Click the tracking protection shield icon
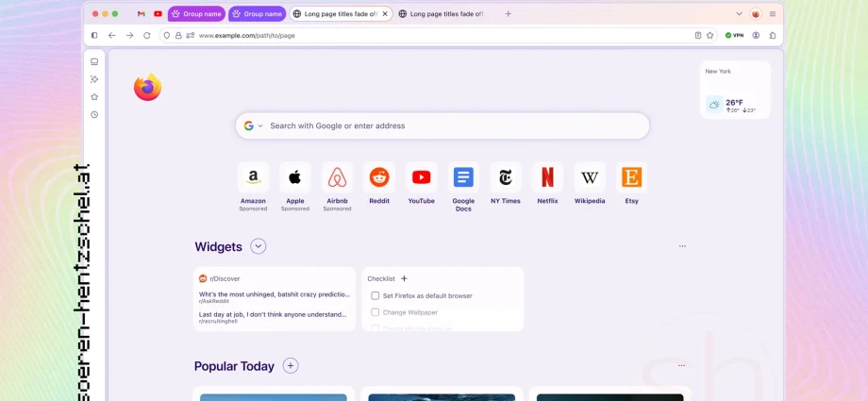The width and height of the screenshot is (868, 401). (x=167, y=36)
